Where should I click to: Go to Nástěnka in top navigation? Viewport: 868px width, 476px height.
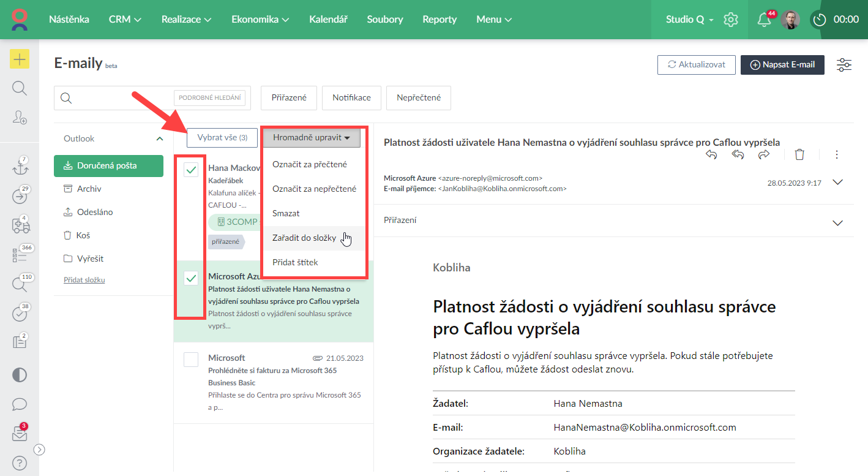[x=69, y=20]
